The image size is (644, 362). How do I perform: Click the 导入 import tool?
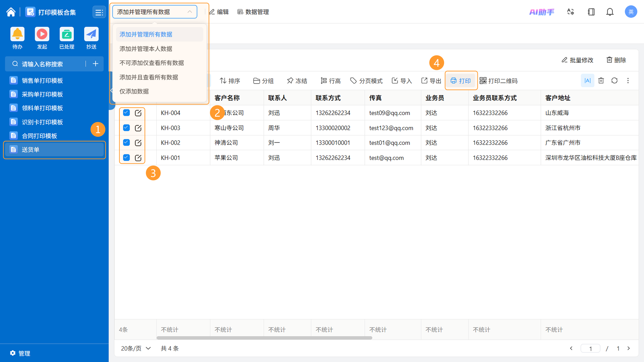click(402, 81)
